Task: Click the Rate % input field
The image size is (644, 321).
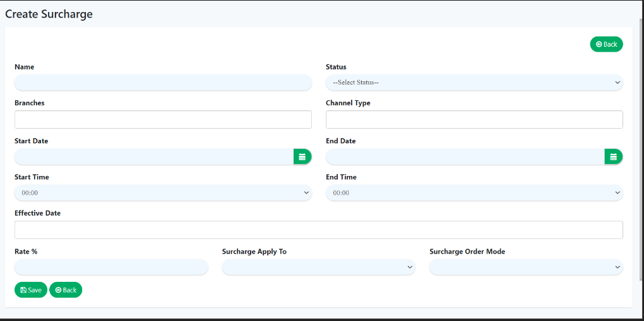Action: (x=111, y=267)
